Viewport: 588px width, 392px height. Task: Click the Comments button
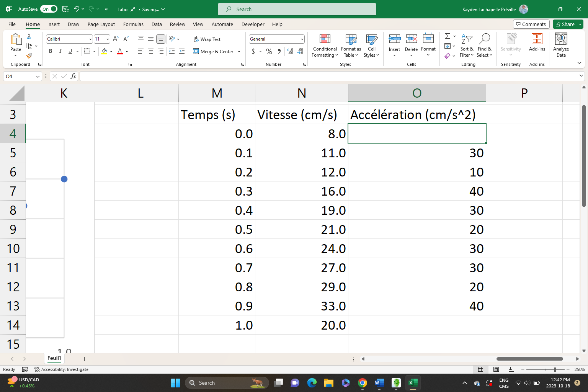point(531,24)
